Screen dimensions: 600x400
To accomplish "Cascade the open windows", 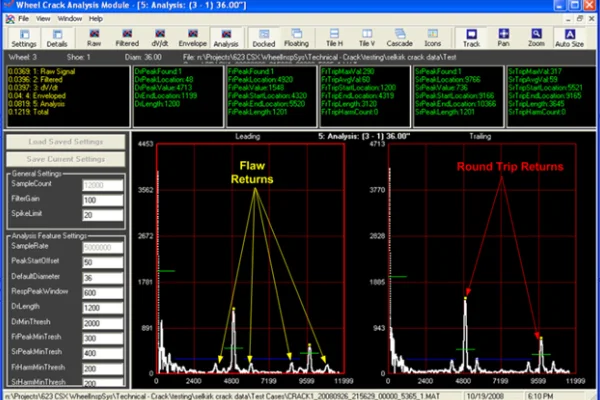I will (x=399, y=38).
